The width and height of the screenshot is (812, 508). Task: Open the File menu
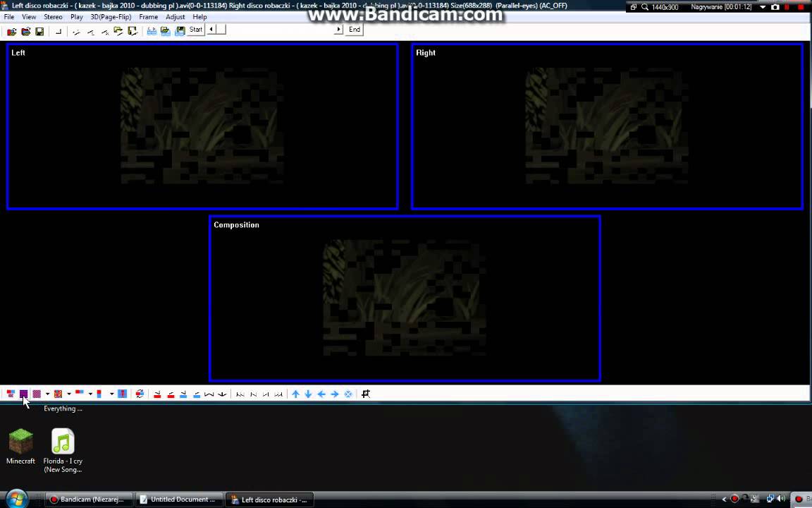[x=9, y=17]
